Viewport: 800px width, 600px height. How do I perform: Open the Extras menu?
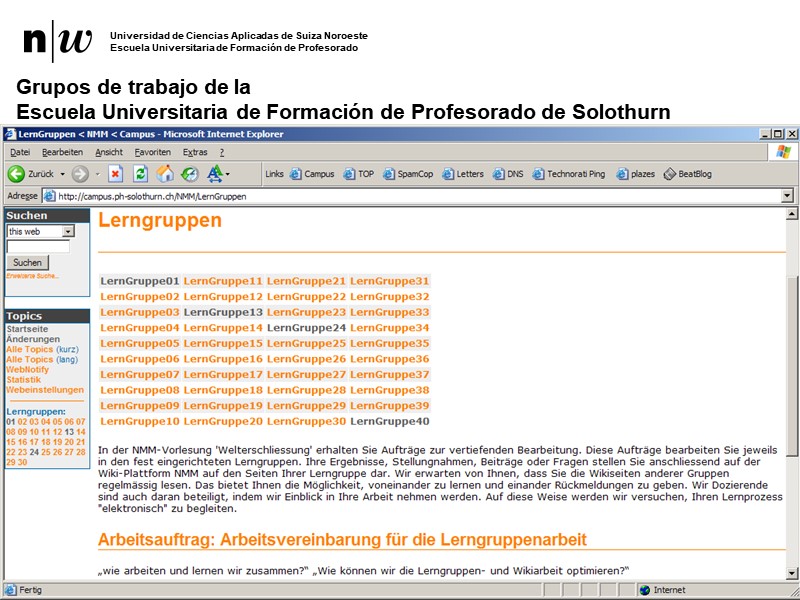pyautogui.click(x=193, y=152)
